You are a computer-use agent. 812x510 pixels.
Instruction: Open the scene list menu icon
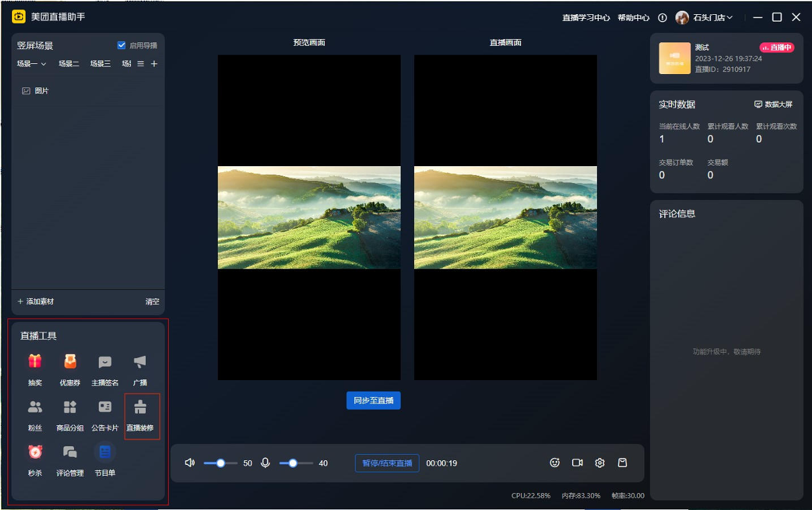(140, 64)
